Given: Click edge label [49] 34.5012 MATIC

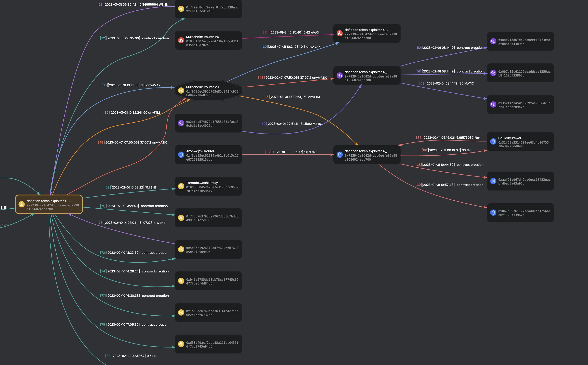Looking at the screenshot, I should 291,124.
